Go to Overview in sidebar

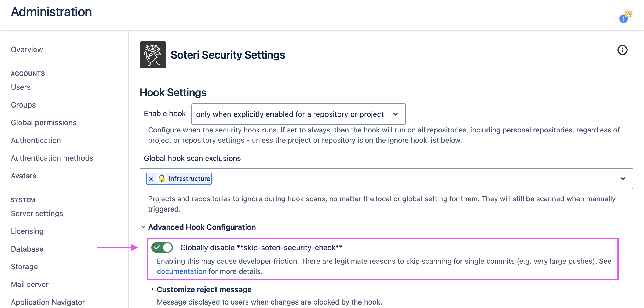(x=27, y=50)
